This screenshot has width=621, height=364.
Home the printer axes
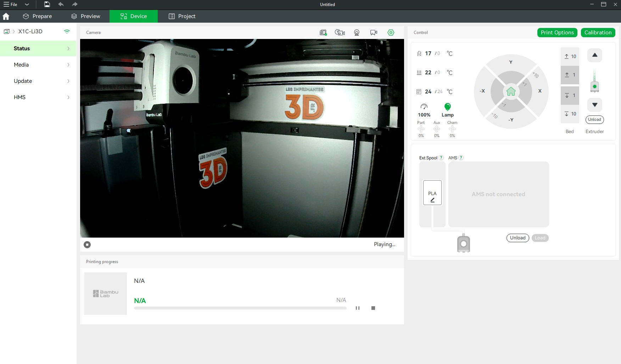(x=511, y=91)
